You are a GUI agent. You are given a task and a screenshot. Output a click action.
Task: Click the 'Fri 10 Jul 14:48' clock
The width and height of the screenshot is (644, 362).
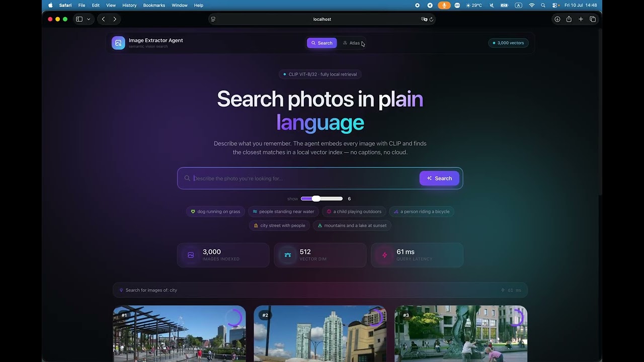(581, 5)
